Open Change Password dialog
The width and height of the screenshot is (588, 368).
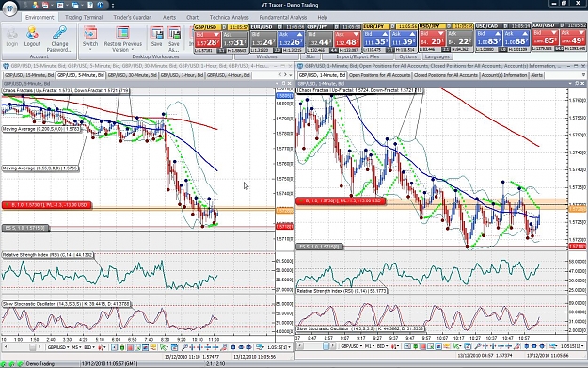pos(59,39)
